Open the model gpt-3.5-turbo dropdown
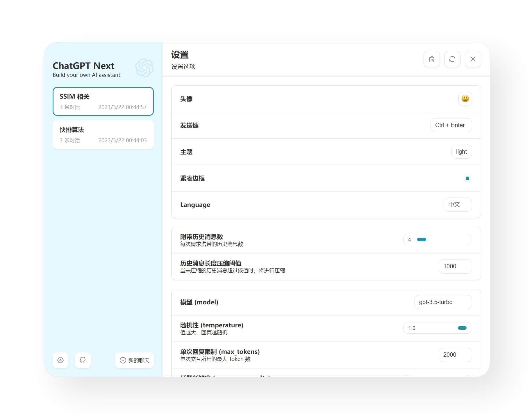Viewport: 532px width, 419px height. click(x=443, y=302)
